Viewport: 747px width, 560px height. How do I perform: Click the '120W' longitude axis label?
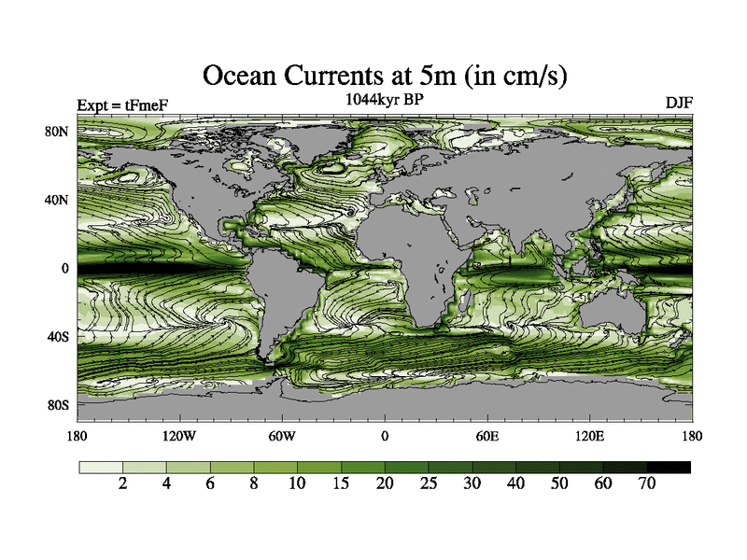pyautogui.click(x=178, y=436)
